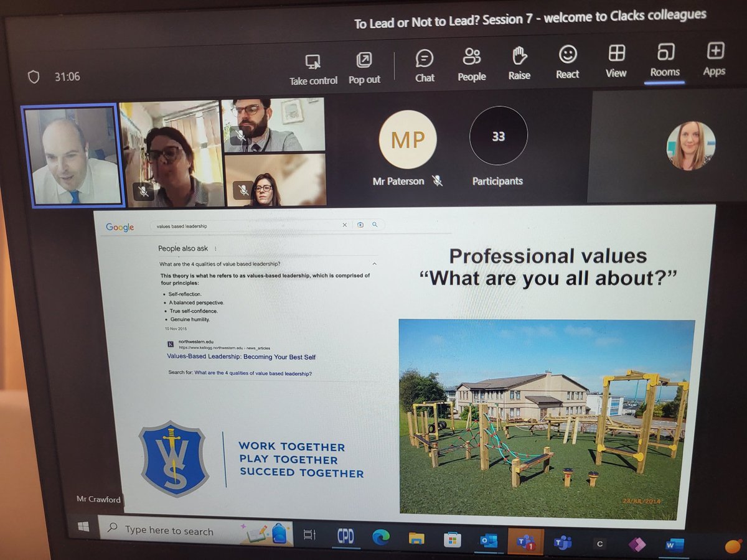The image size is (747, 560).
Task: Open the Power Apps taskbar icon
Action: [636, 544]
